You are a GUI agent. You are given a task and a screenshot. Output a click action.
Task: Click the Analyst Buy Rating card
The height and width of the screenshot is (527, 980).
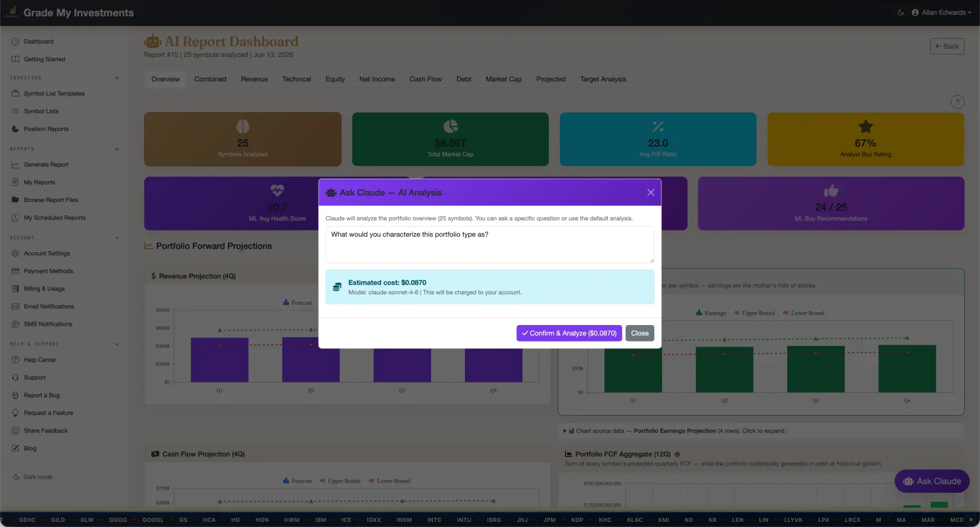865,139
